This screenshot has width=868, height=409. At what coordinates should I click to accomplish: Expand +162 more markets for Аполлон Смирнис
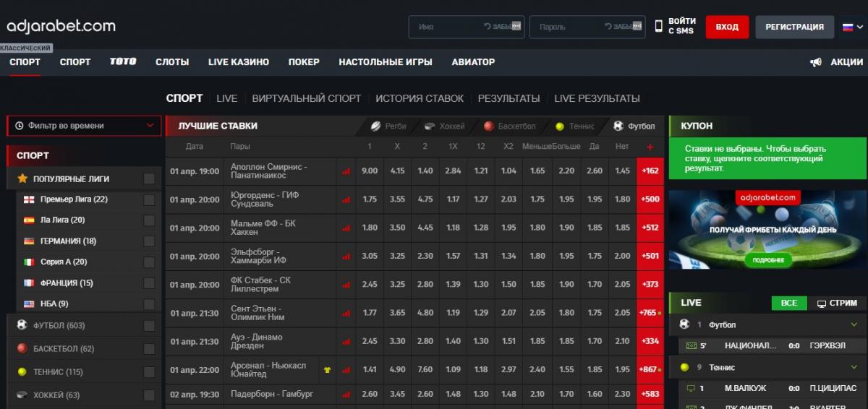pos(650,171)
